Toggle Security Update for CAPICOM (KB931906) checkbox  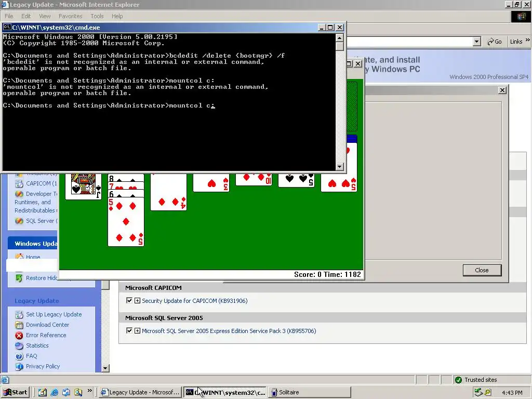[x=129, y=301]
